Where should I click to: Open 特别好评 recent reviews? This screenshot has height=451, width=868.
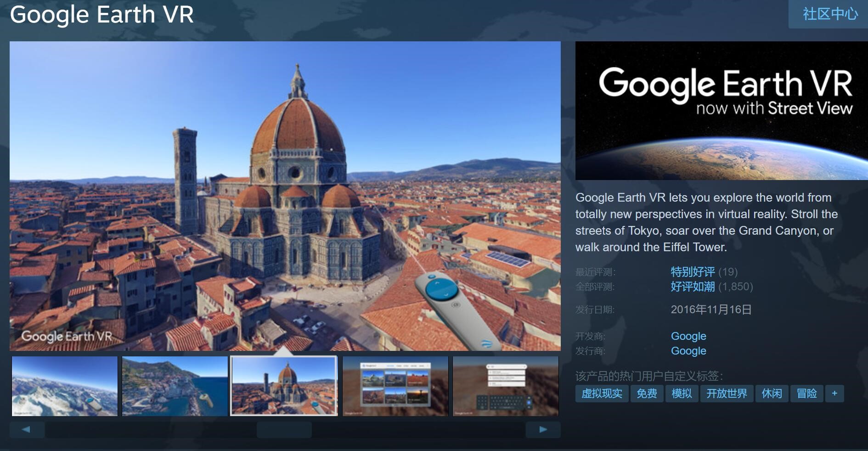pos(693,272)
